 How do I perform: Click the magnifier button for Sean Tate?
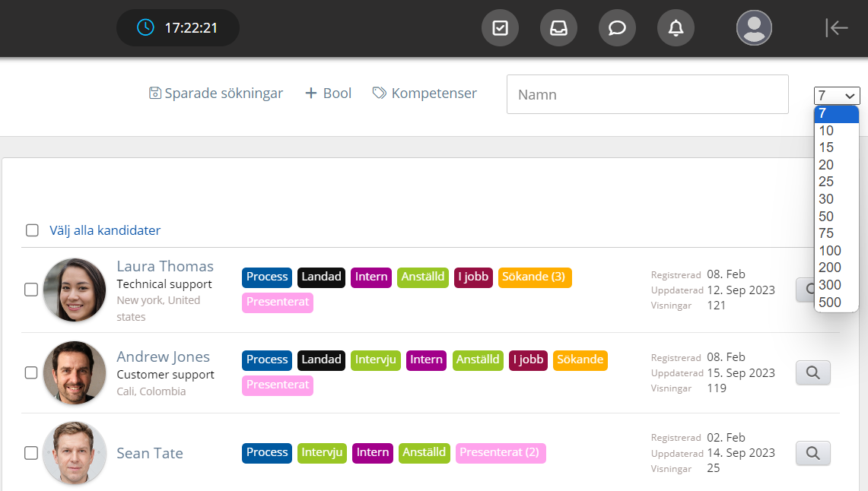click(x=812, y=453)
